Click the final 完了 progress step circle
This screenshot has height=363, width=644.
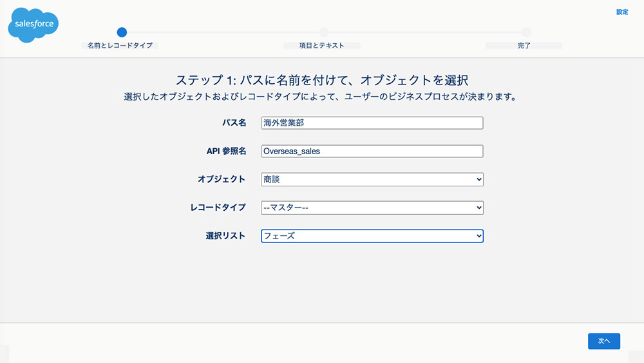526,32
